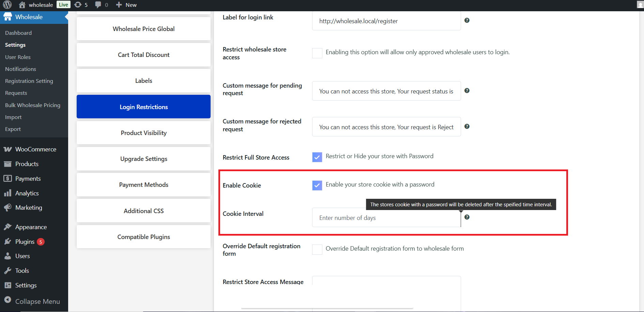The image size is (644, 312).
Task: Select Settings under Wholesale submenu
Action: coord(15,45)
